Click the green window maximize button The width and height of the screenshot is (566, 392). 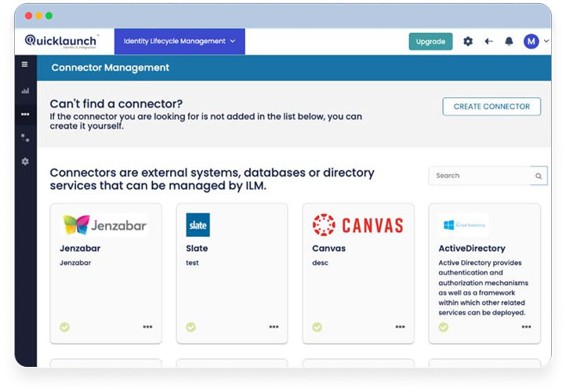click(x=49, y=16)
